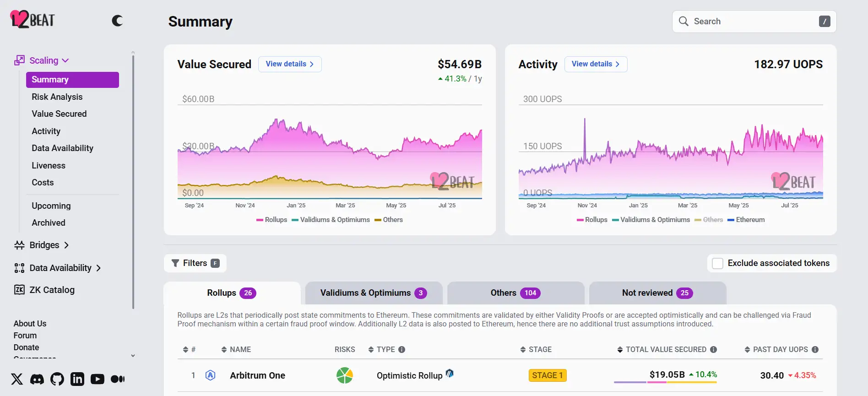This screenshot has width=868, height=396.
Task: Open the LinkedIn icon link
Action: (77, 379)
